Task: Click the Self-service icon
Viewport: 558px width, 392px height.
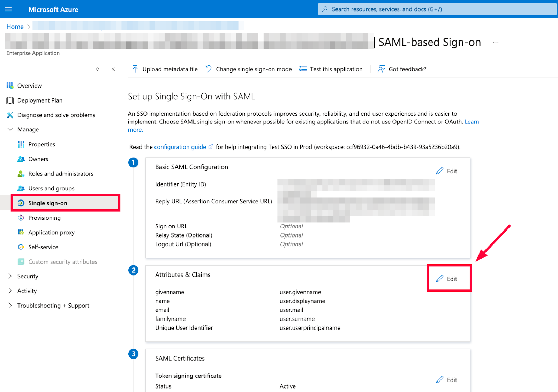Action: point(21,247)
